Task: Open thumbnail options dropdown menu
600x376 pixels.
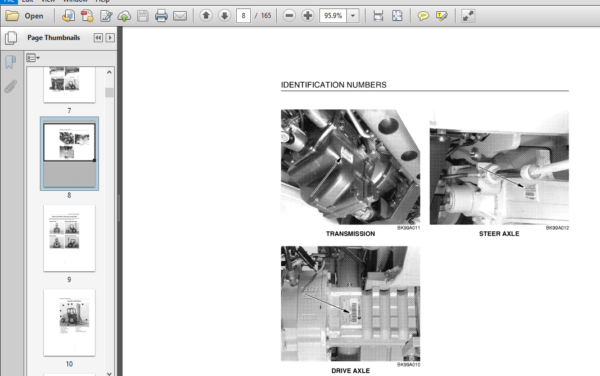Action: [33, 58]
